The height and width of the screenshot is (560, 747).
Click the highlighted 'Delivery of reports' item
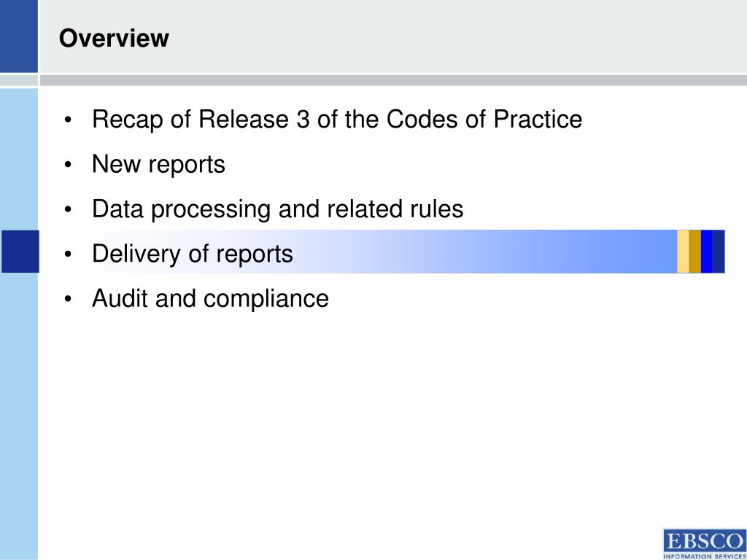click(x=193, y=253)
